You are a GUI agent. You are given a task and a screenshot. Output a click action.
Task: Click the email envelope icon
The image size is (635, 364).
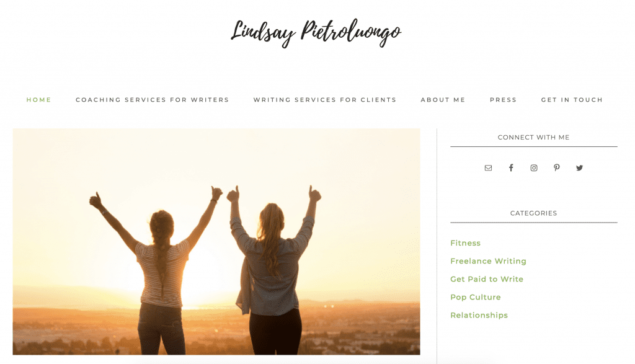488,167
